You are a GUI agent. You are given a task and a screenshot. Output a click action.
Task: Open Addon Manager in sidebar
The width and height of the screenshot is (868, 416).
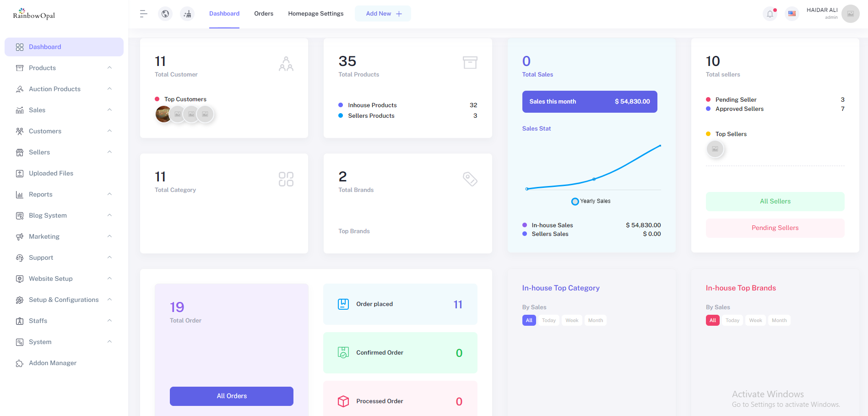pos(53,363)
